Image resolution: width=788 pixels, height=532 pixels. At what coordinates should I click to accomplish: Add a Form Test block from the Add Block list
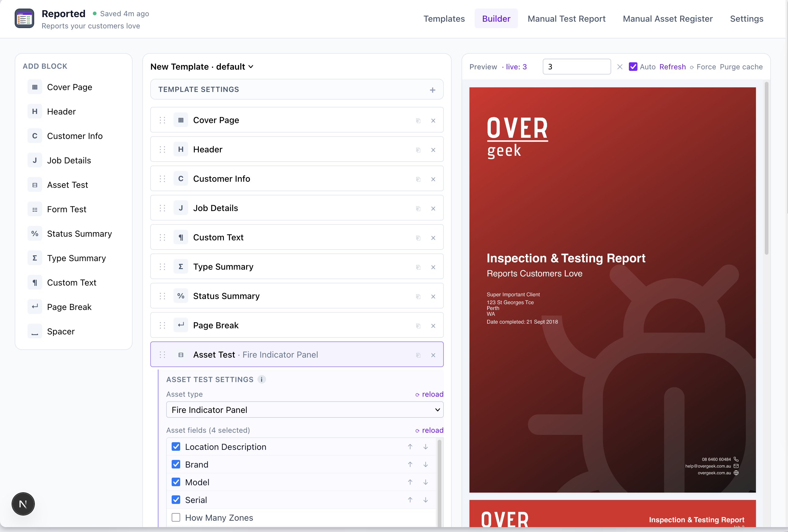(x=74, y=209)
